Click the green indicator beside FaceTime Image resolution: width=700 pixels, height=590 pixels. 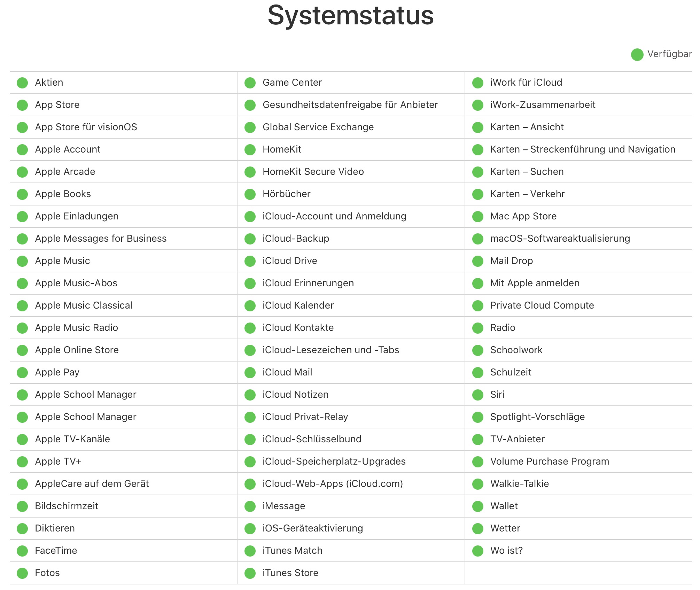(22, 551)
